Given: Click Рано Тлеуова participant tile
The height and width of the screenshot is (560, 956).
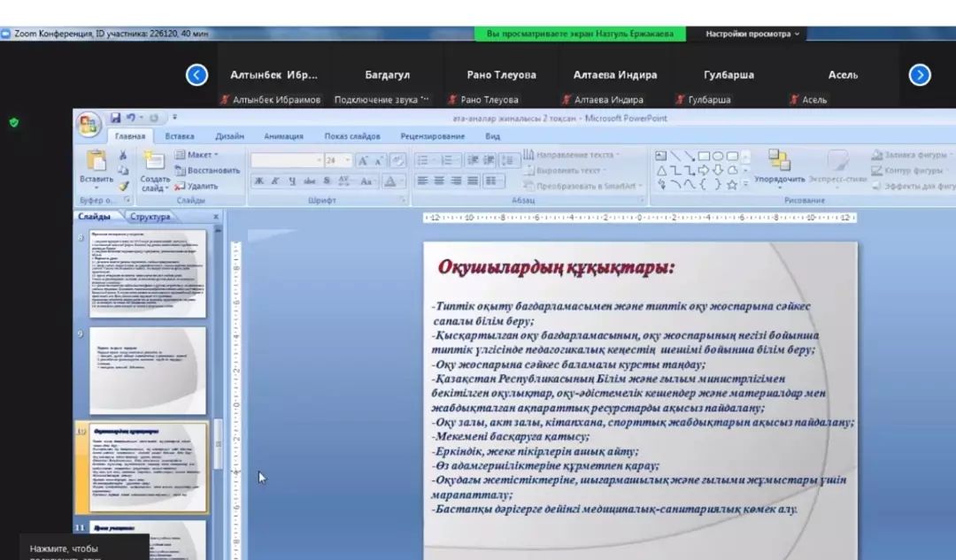Looking at the screenshot, I should pos(501,75).
